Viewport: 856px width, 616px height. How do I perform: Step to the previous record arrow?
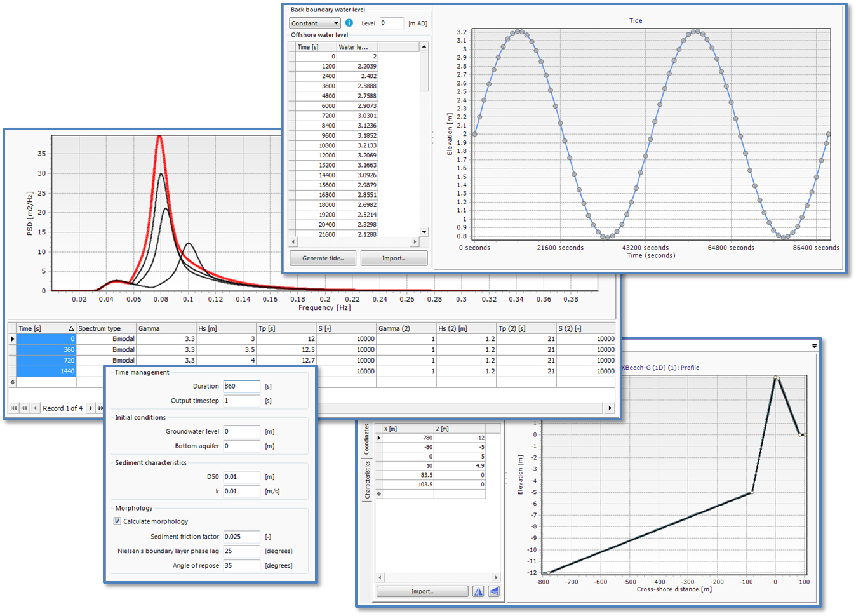(x=35, y=408)
